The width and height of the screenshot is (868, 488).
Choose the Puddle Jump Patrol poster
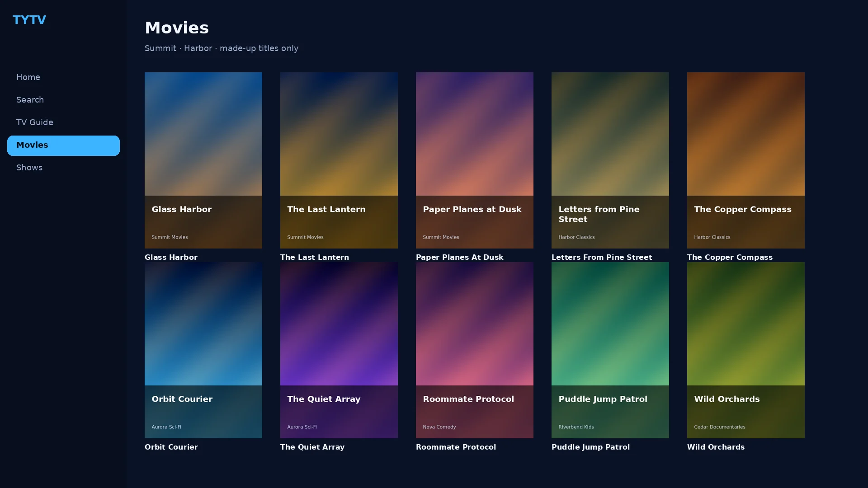pyautogui.click(x=610, y=350)
